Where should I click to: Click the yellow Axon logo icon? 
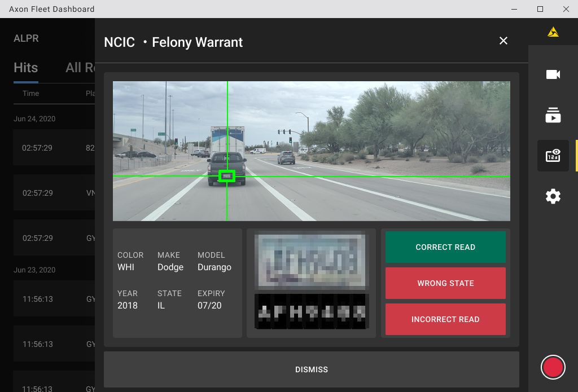click(553, 32)
